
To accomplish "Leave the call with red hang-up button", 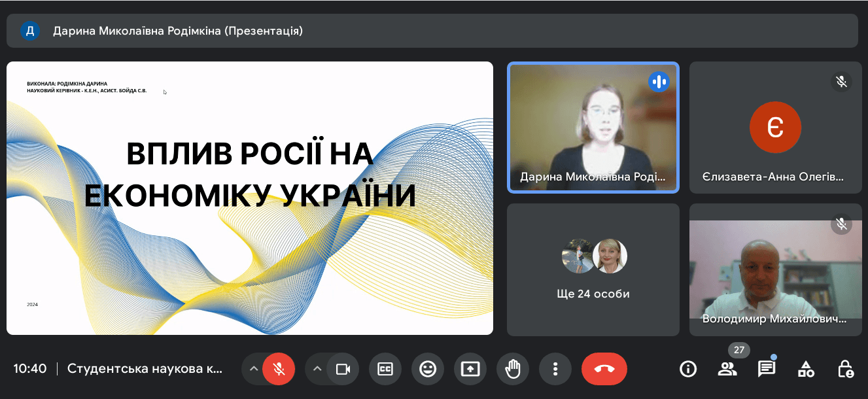I will click(x=604, y=369).
